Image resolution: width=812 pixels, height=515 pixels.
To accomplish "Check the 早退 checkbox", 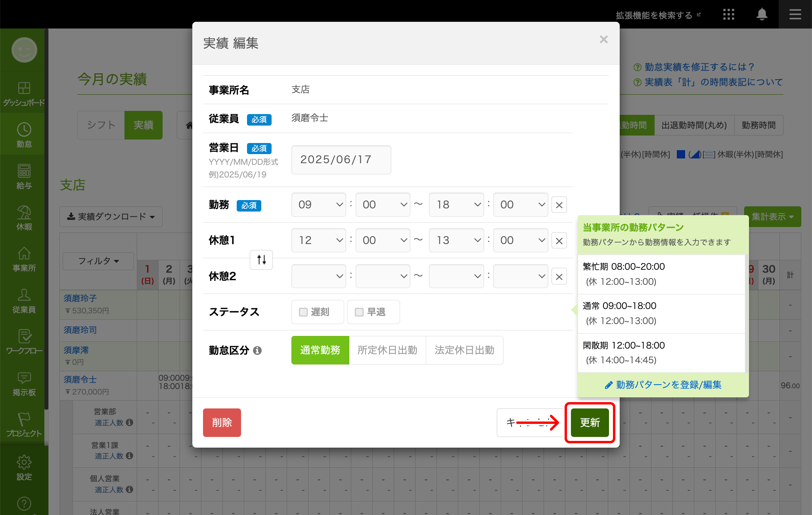I will (359, 312).
